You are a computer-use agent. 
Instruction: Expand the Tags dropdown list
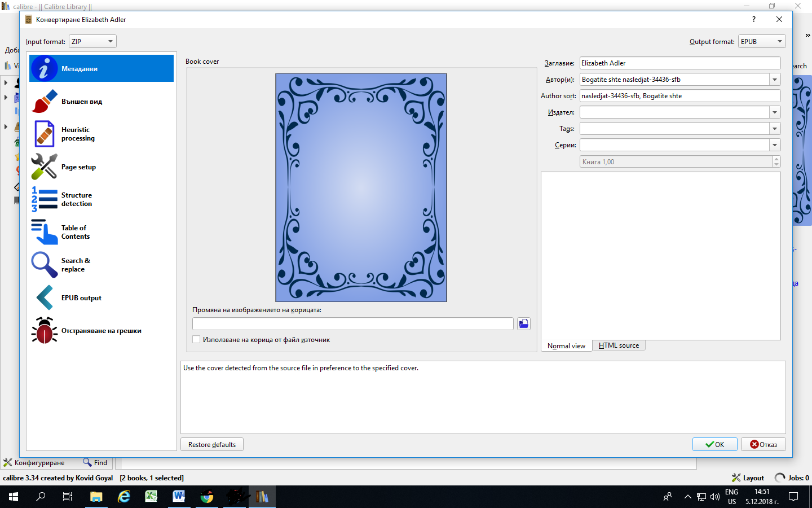click(775, 129)
